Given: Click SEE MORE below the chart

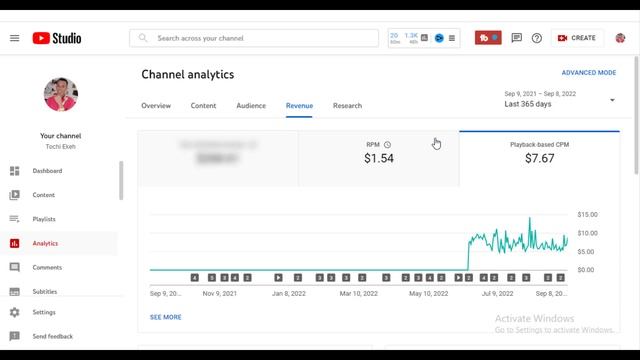Looking at the screenshot, I should coord(166,317).
